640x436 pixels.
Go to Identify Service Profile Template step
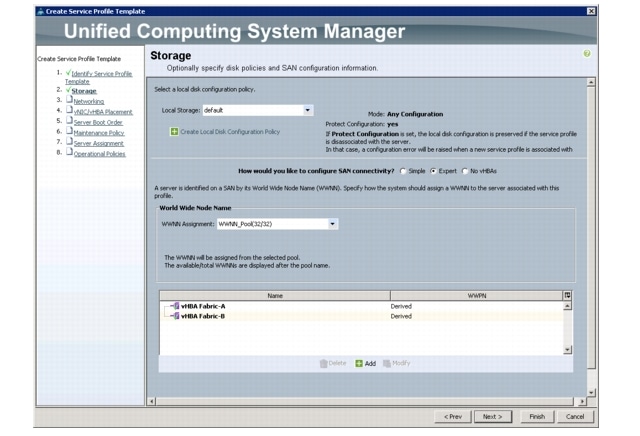coord(98,78)
